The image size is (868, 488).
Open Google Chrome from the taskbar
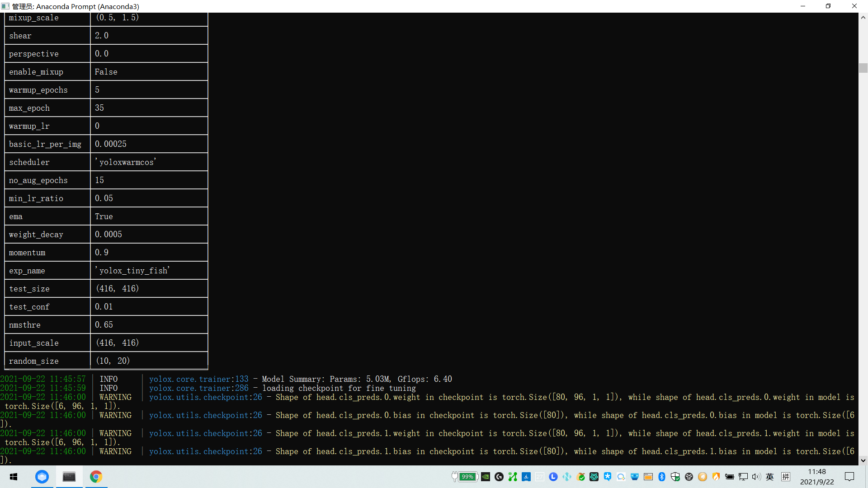(x=96, y=477)
